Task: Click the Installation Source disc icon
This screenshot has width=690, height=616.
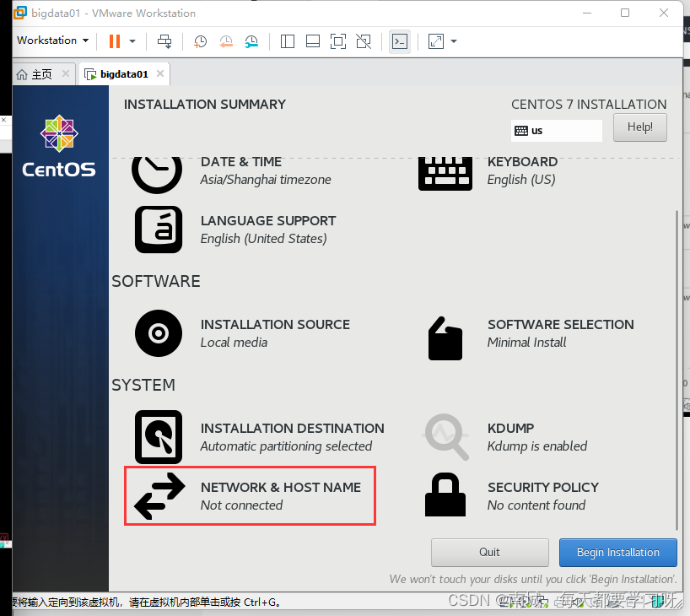Action: point(159,333)
